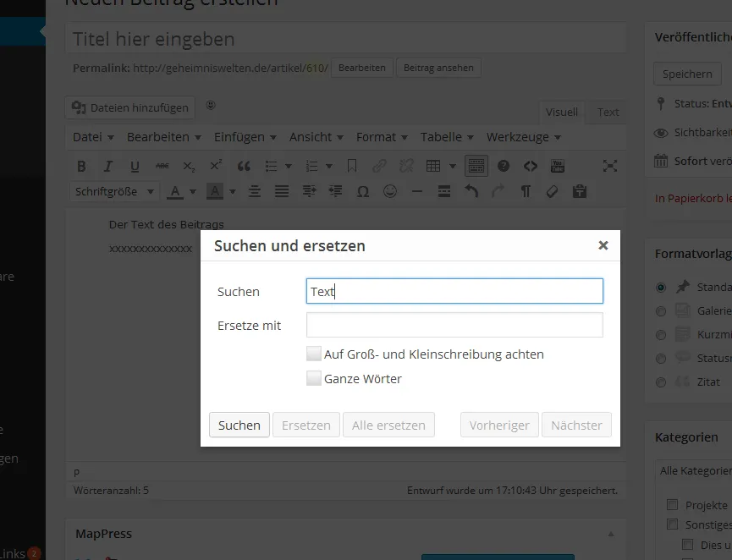This screenshot has width=732, height=560.
Task: Show invisible paragraph marks icon
Action: (526, 191)
